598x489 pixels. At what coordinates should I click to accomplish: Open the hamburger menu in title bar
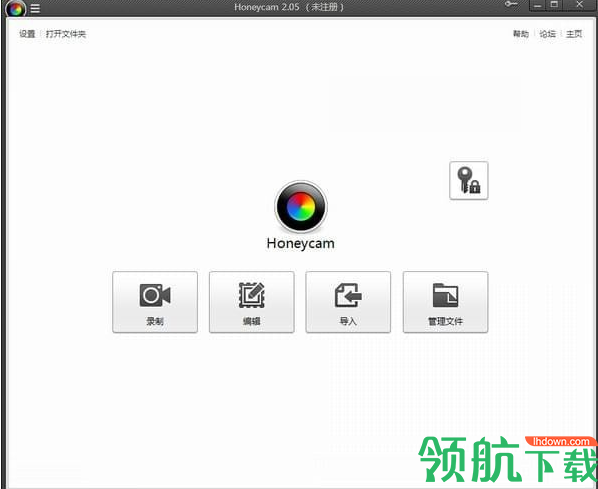tap(35, 8)
